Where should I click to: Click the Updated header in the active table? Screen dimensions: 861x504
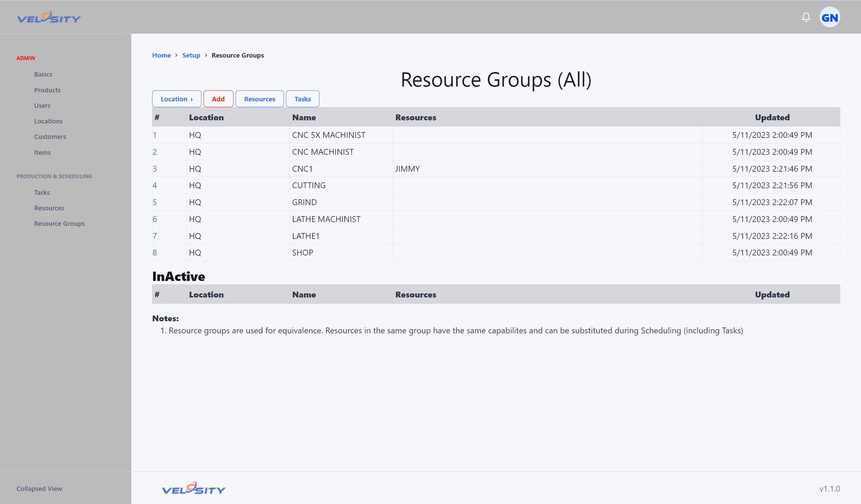tap(772, 118)
